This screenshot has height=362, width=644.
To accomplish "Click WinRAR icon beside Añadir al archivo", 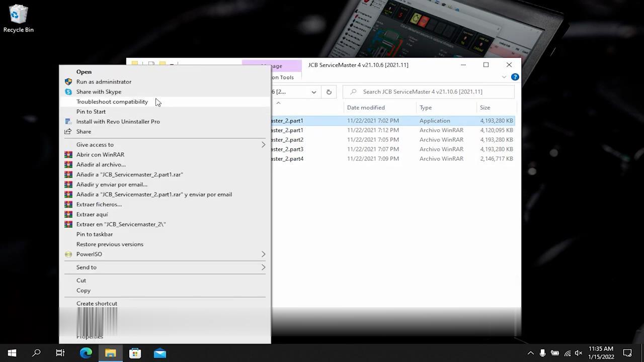I will pos(68,164).
